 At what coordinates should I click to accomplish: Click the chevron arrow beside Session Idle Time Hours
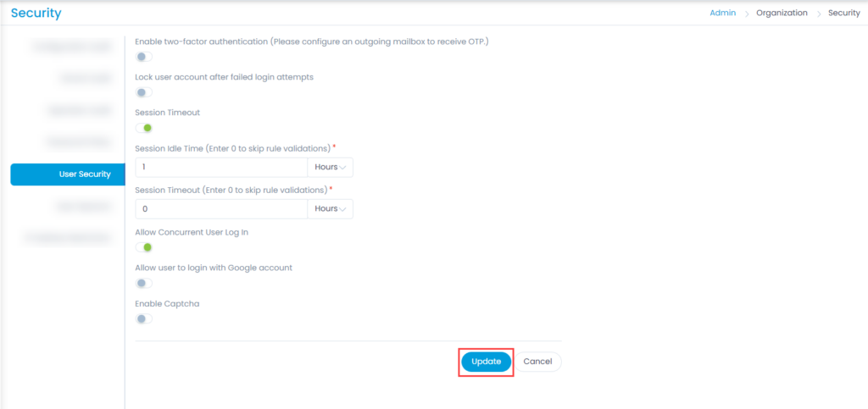click(x=342, y=168)
